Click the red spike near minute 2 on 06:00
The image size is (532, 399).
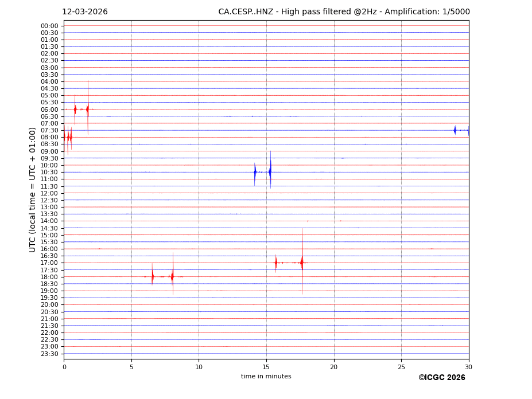point(88,109)
